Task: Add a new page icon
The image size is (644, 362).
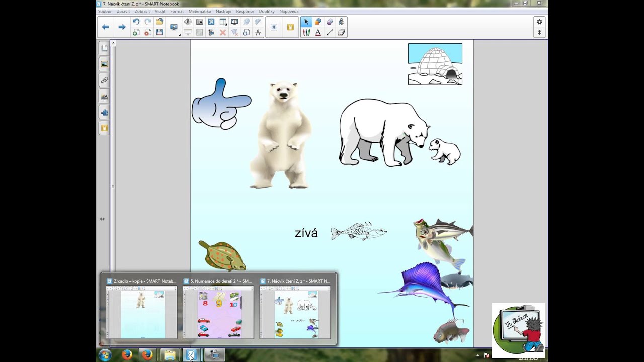Action: point(136,32)
